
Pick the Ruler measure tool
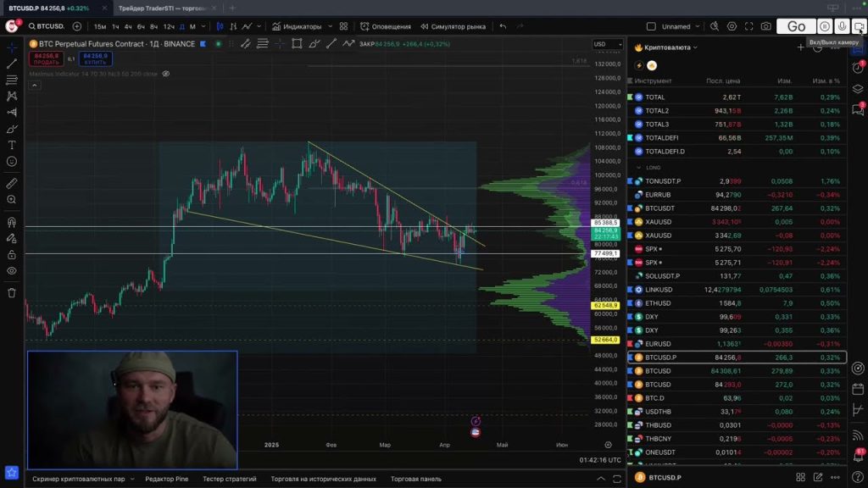coord(12,183)
